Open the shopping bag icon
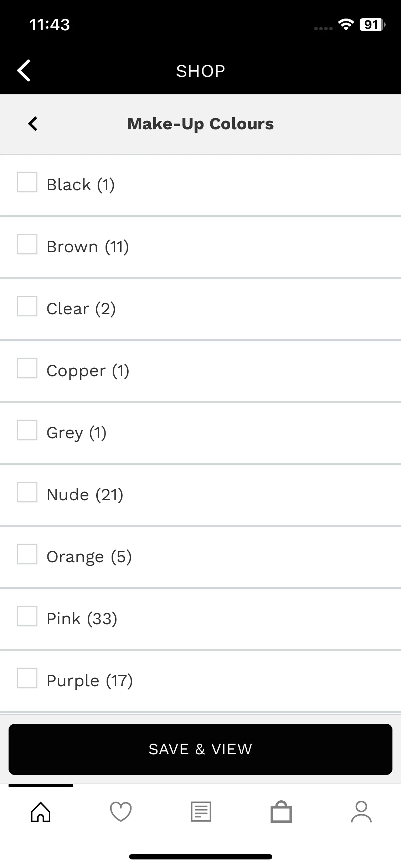 (281, 812)
